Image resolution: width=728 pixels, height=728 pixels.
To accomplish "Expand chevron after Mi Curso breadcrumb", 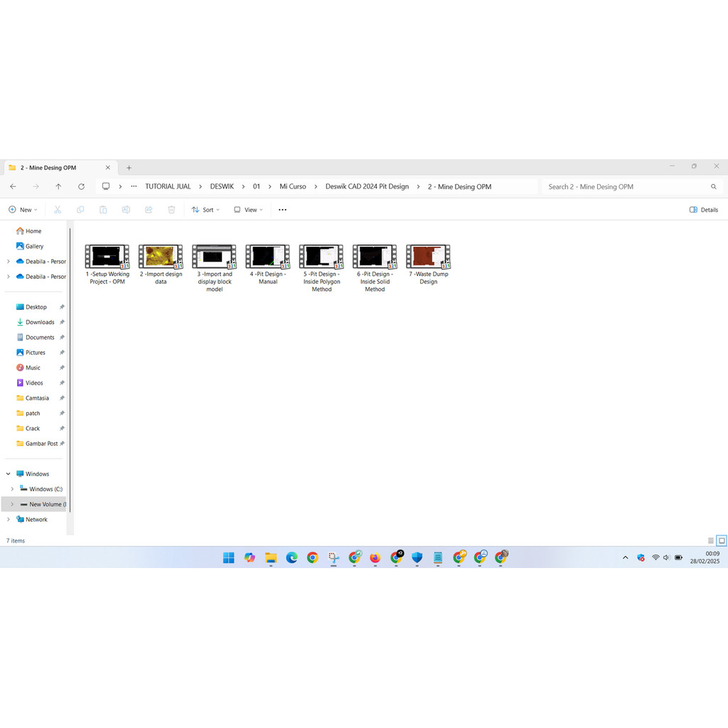I will (x=316, y=187).
